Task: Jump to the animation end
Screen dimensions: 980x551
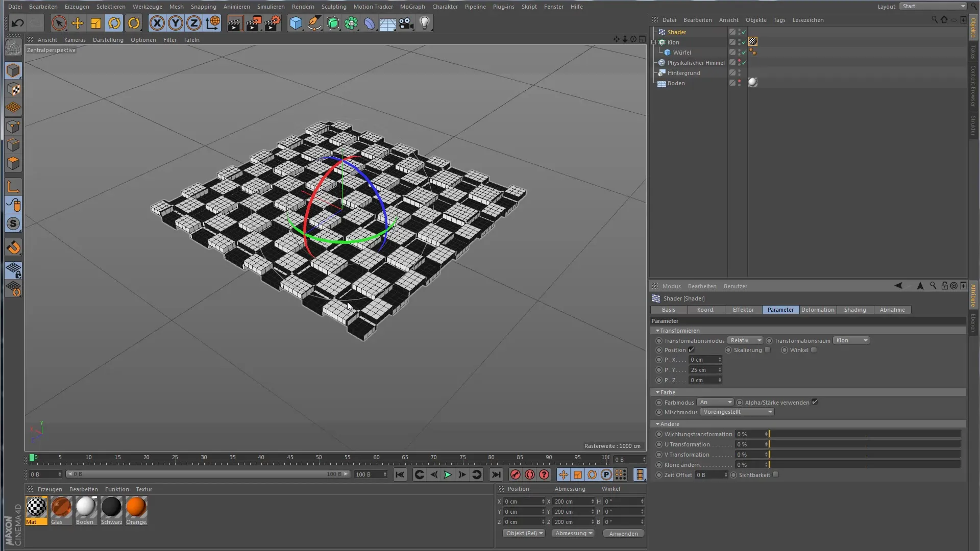Action: pos(496,474)
